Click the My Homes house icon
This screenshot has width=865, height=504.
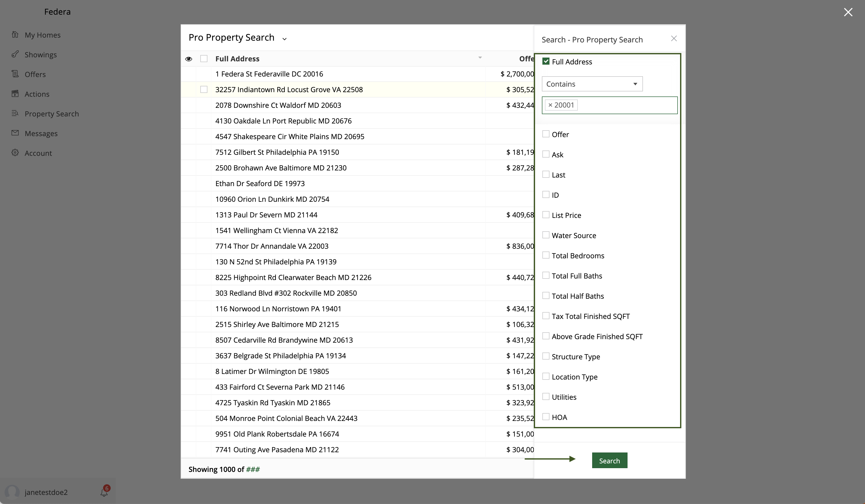pos(15,34)
